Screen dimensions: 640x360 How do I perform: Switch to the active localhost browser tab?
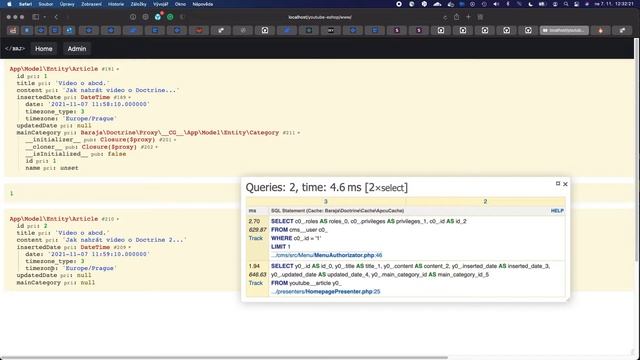564,31
